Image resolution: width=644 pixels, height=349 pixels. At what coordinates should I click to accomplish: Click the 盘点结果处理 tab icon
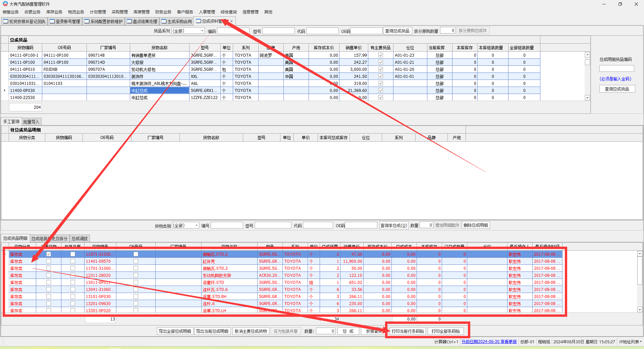tap(129, 21)
